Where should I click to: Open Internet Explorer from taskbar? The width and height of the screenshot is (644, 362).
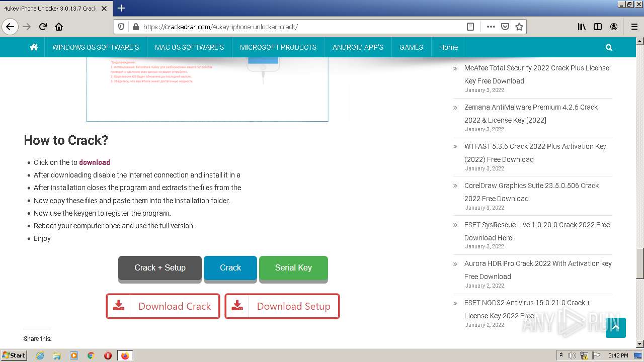pos(40,355)
